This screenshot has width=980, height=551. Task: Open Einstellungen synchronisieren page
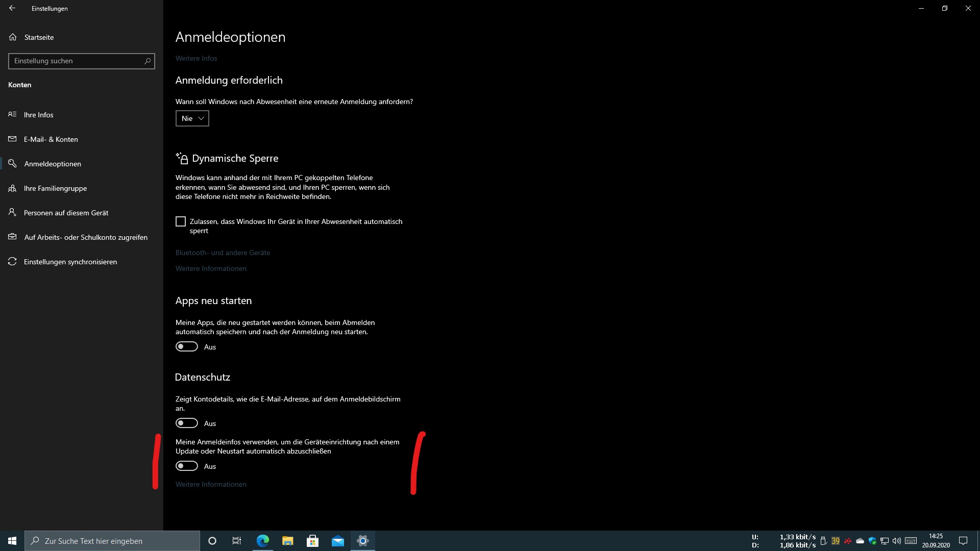coord(70,262)
